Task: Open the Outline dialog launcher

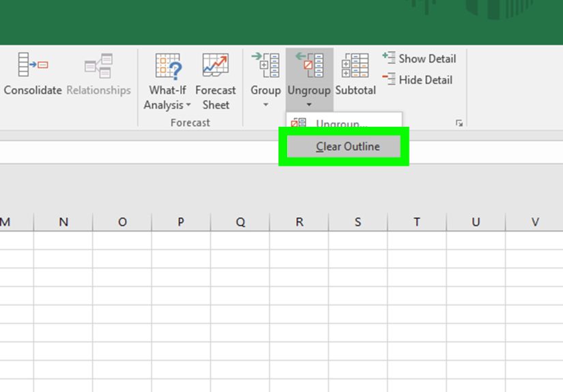Action: pos(459,123)
